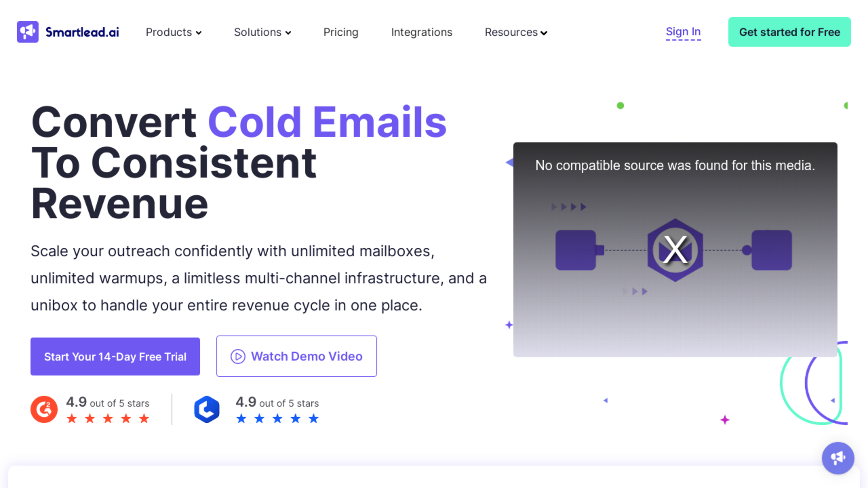This screenshot has width=868, height=488.
Task: Click the Smartlead.ai logo icon
Action: tap(27, 32)
